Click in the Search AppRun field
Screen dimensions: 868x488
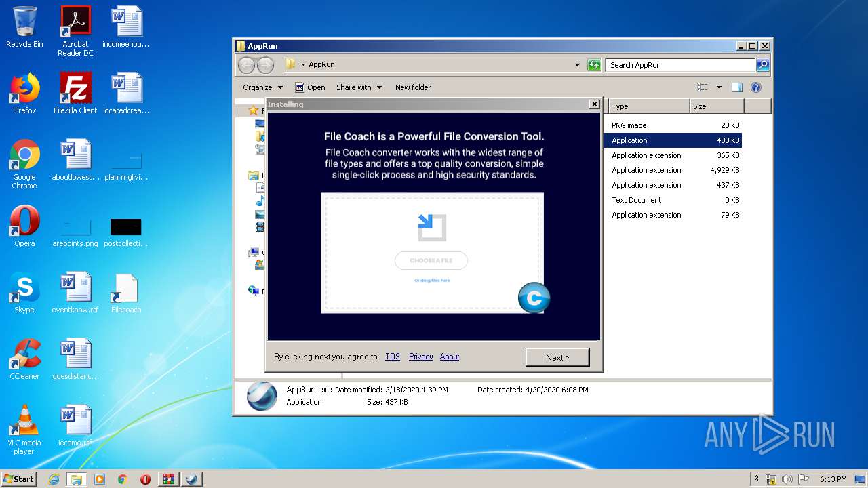(680, 65)
